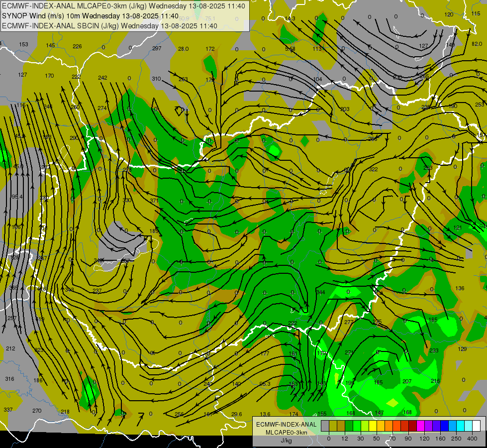Image resolution: width=487 pixels, height=448 pixels.
Task: Click the SYNOP Wind 10m header line
Action: [x=90, y=16]
